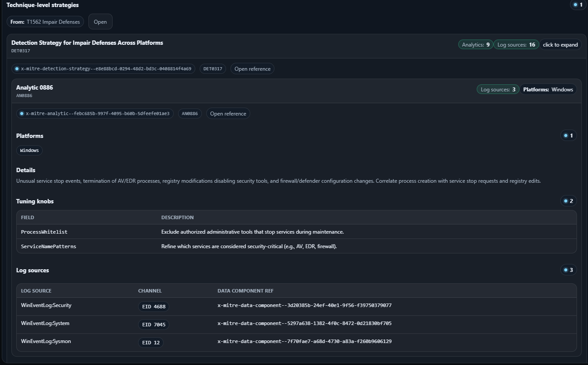Collapse the Detection Strategy for Impair Defenses header
Viewport: 588px width, 365px height.
[x=87, y=43]
